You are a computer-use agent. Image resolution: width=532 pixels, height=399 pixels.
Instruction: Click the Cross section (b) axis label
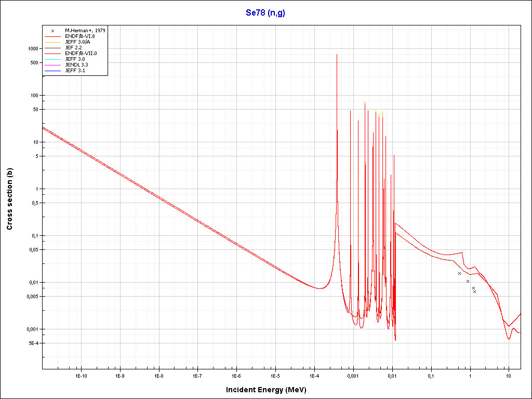click(x=9, y=199)
